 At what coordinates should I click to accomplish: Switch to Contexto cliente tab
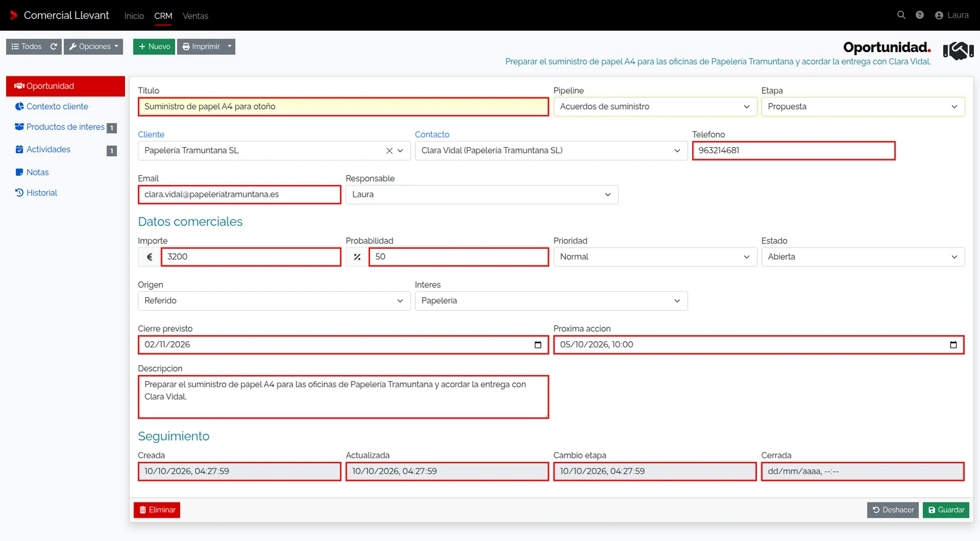pos(66,107)
